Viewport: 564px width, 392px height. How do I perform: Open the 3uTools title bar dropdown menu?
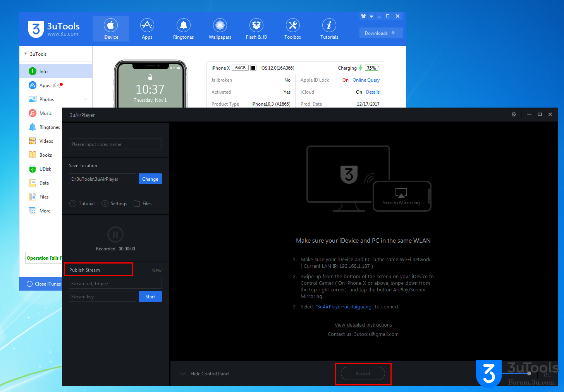click(371, 16)
